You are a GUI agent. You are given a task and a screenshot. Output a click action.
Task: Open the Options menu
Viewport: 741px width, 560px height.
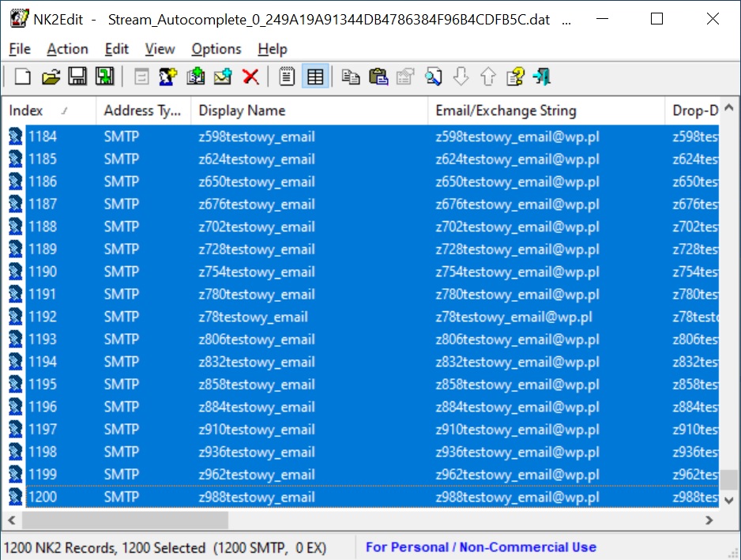click(216, 49)
